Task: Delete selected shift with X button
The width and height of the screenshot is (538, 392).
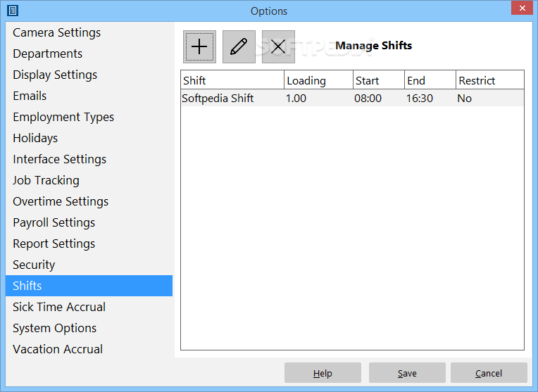Action: [x=278, y=46]
